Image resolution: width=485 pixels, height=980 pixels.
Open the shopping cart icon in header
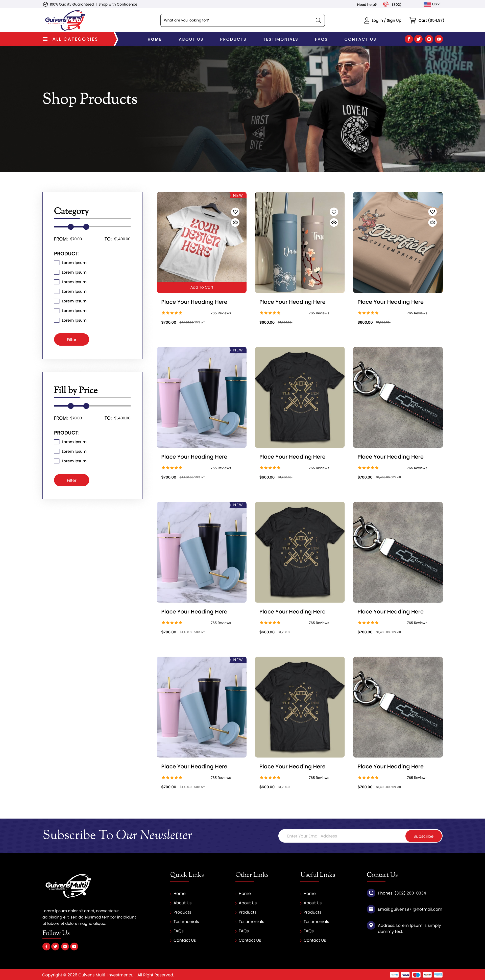coord(413,20)
